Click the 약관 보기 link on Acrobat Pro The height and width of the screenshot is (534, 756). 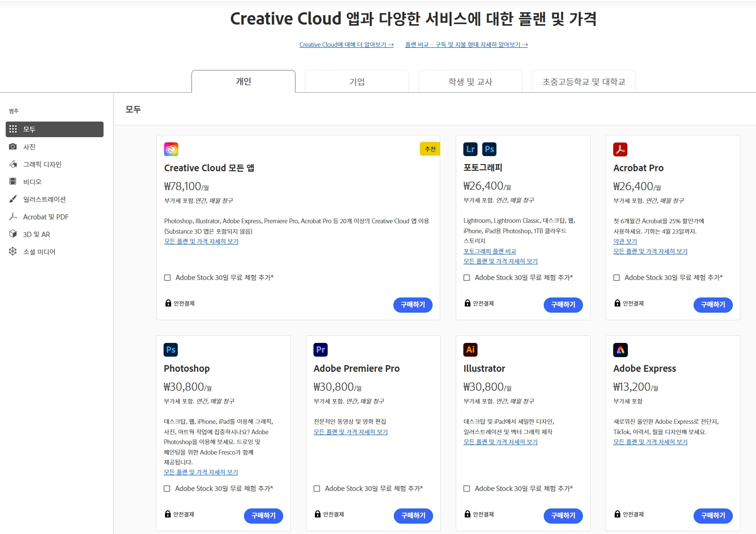625,241
